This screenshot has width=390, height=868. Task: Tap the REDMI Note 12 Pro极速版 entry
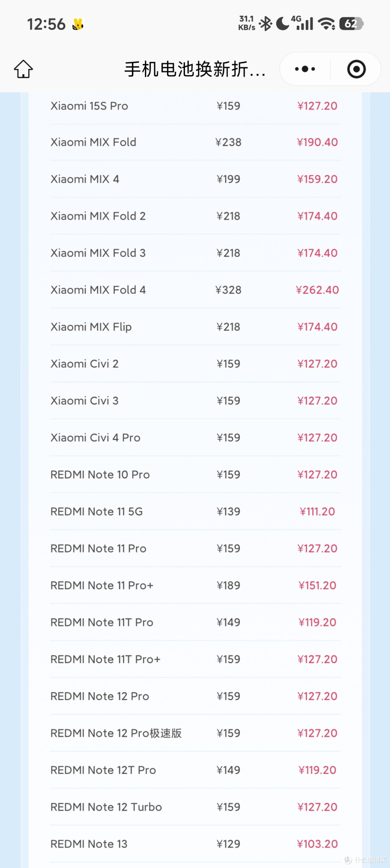(x=116, y=733)
